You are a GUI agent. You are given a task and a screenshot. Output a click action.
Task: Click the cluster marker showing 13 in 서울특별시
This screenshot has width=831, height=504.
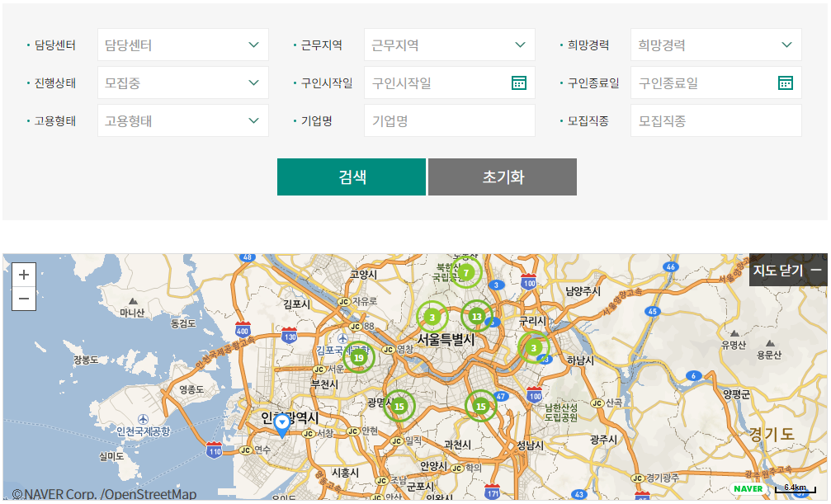tap(476, 315)
